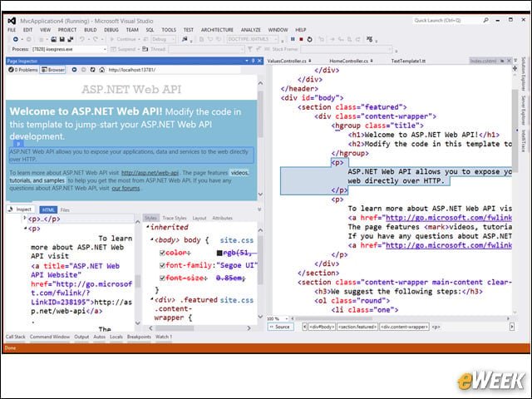Click the Page Inspector home icon

(x=101, y=70)
